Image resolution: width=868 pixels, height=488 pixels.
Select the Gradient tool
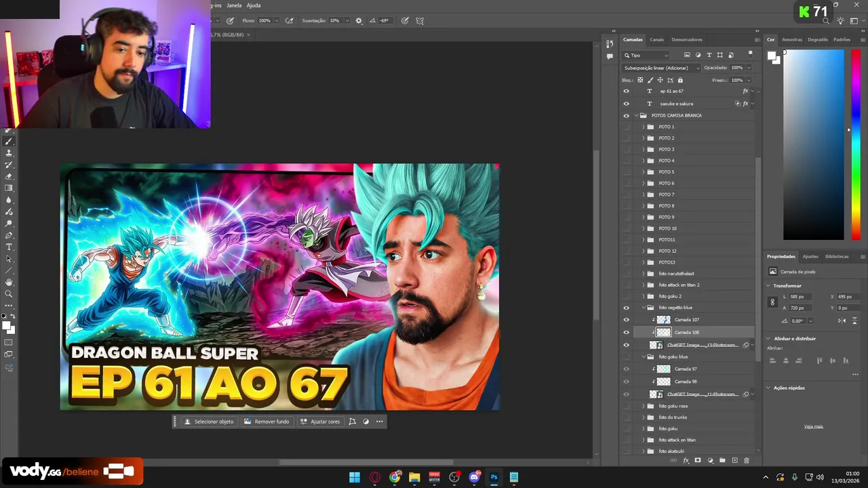click(9, 188)
